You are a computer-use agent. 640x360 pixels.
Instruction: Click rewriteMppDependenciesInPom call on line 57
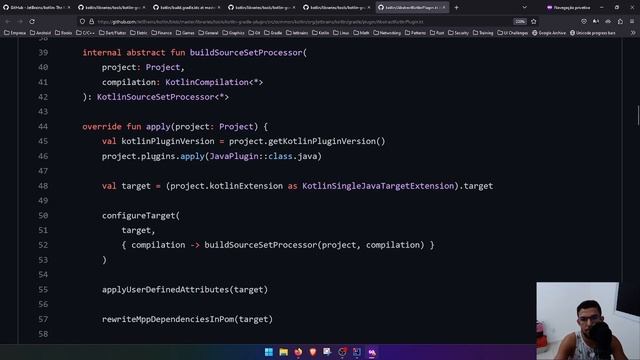click(x=168, y=319)
